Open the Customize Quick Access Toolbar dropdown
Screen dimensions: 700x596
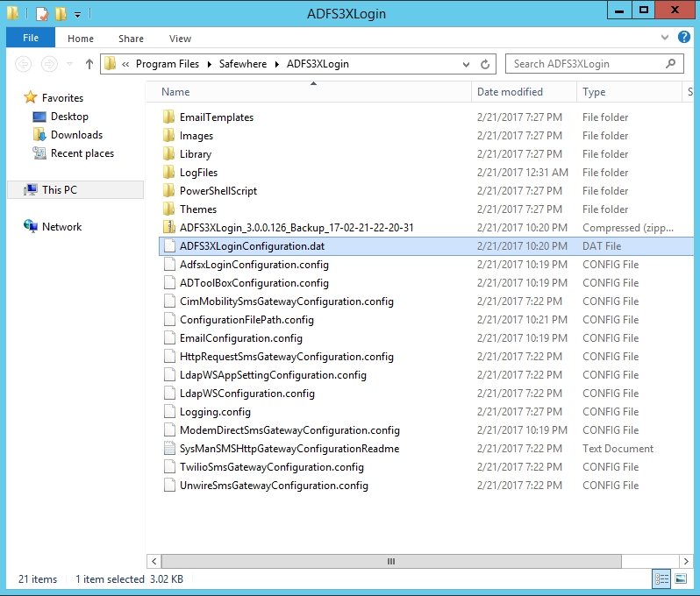pyautogui.click(x=77, y=14)
